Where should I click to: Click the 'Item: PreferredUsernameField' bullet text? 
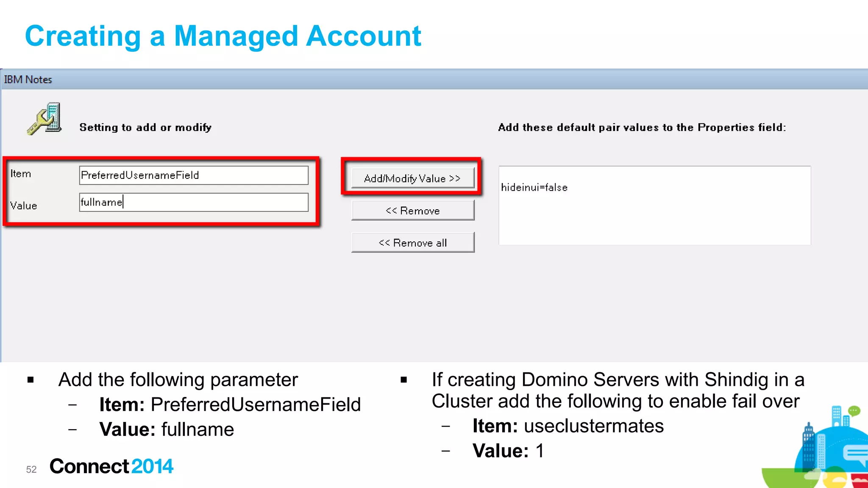[x=230, y=405]
